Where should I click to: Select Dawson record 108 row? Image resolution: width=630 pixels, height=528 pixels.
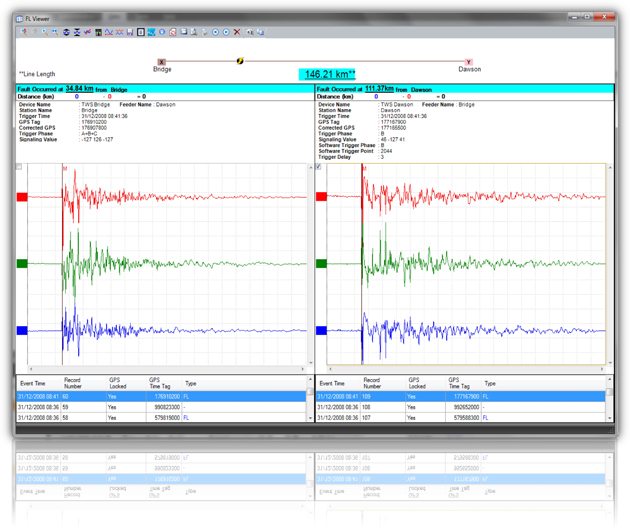460,407
